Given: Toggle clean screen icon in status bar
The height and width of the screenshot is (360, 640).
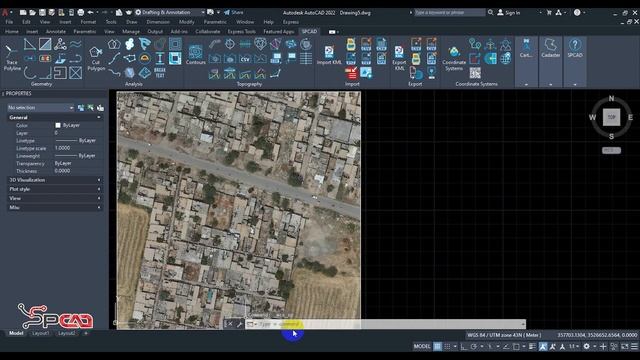Looking at the screenshot, I should pyautogui.click(x=625, y=347).
